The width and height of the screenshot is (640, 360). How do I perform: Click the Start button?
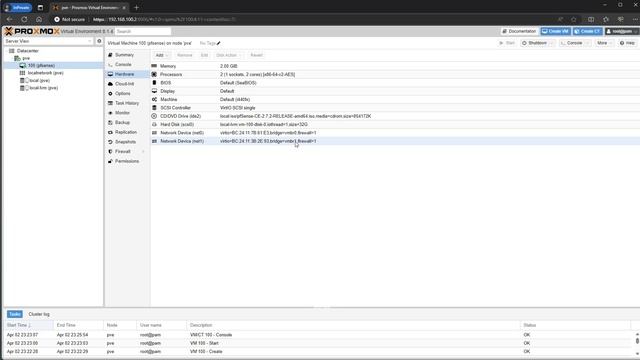click(507, 43)
